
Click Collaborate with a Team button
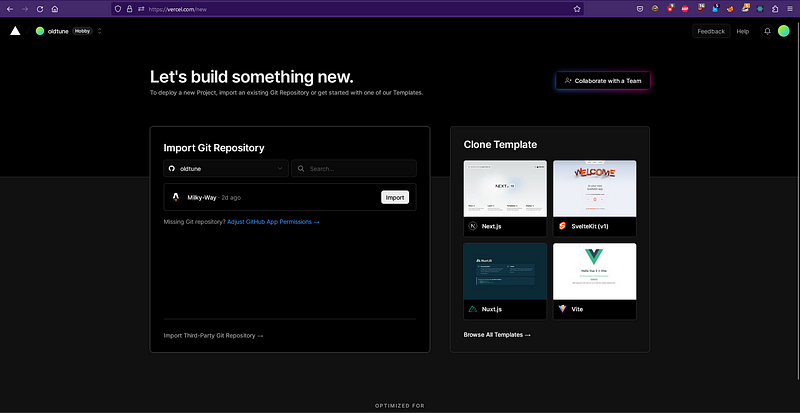[x=603, y=81]
